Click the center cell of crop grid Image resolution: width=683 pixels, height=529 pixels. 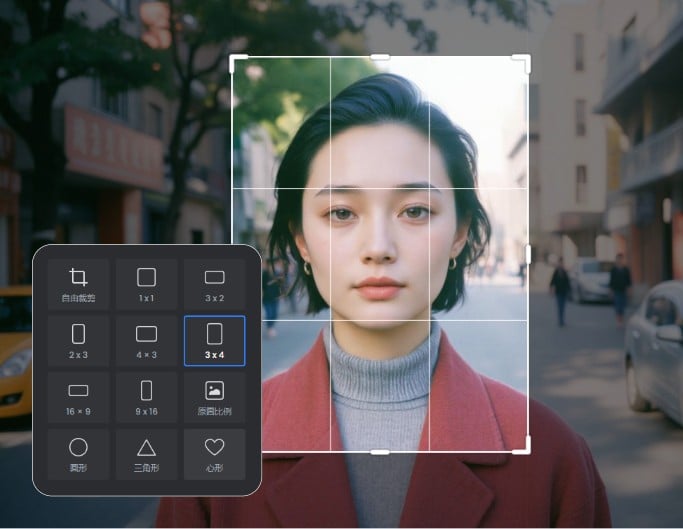(380, 254)
